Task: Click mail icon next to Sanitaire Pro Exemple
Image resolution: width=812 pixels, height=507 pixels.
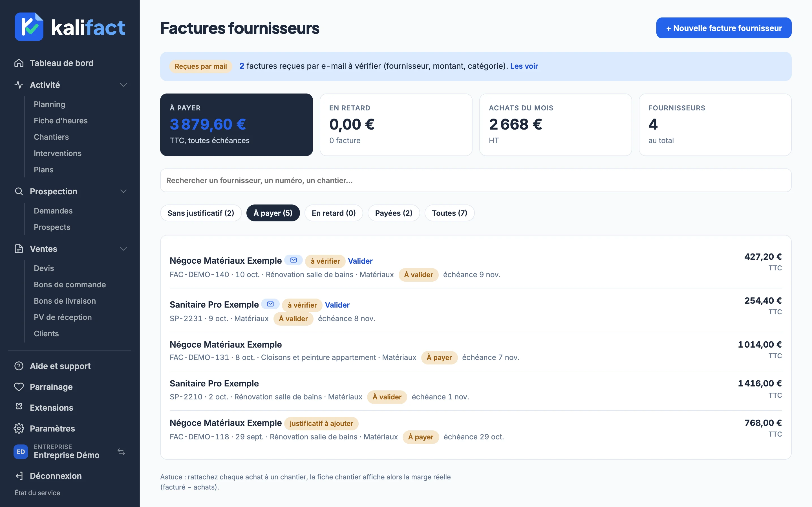Action: click(x=270, y=304)
